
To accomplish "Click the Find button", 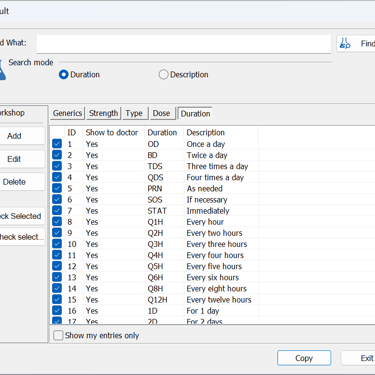I will [356, 43].
